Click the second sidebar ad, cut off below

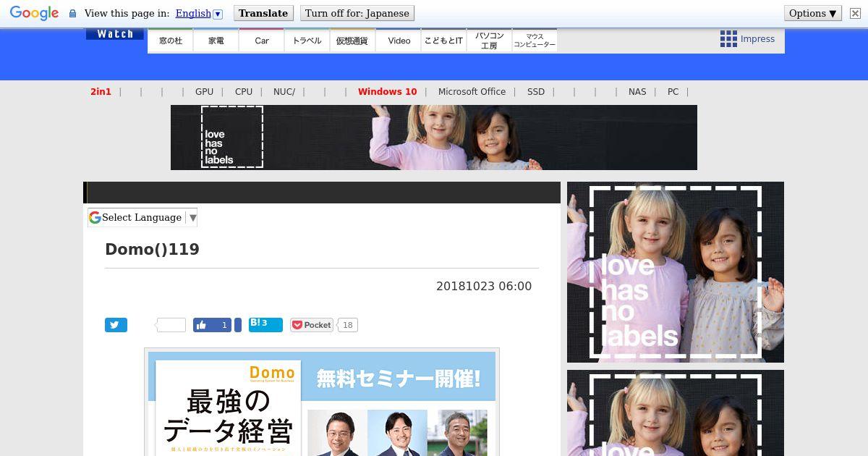[x=676, y=413]
